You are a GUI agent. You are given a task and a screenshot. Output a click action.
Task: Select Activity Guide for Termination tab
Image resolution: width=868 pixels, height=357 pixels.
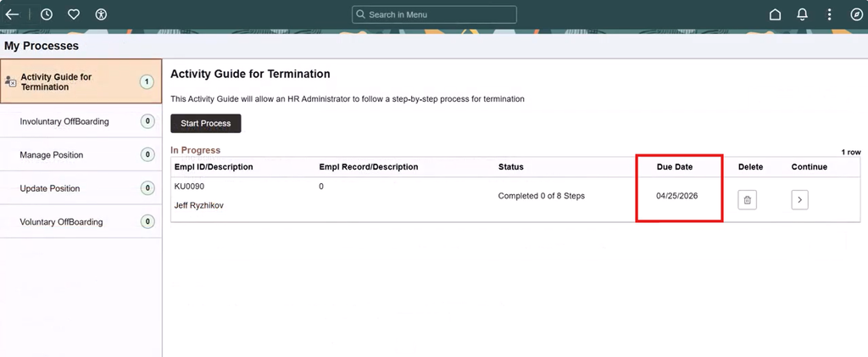click(x=81, y=82)
